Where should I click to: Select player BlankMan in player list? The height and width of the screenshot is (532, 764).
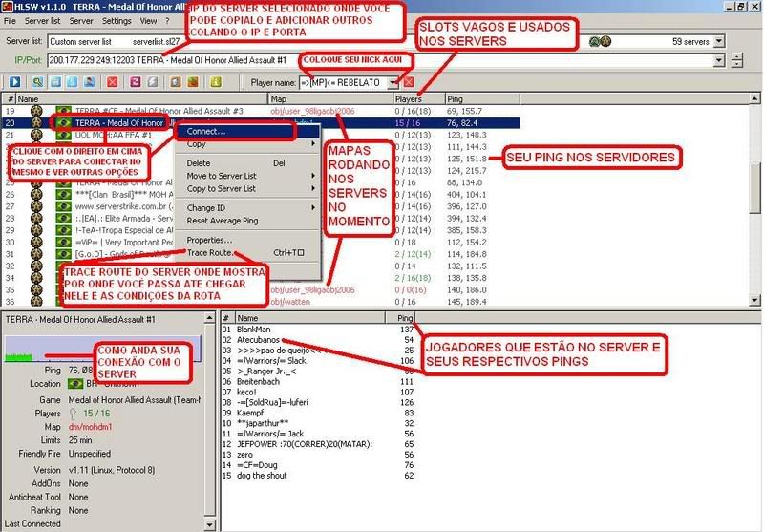pyautogui.click(x=318, y=330)
